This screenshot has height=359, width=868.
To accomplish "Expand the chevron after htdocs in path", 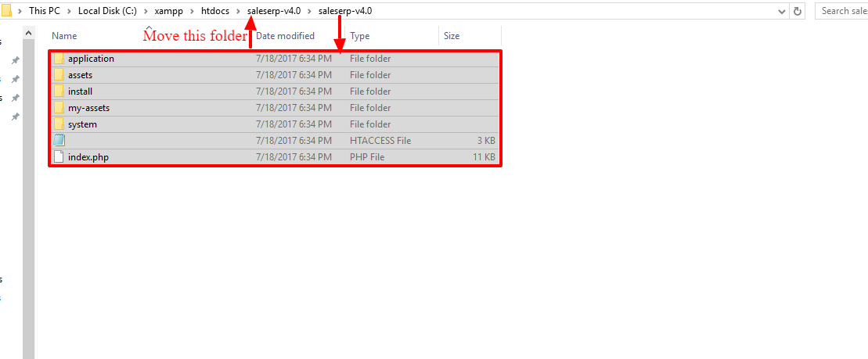I will (x=238, y=11).
